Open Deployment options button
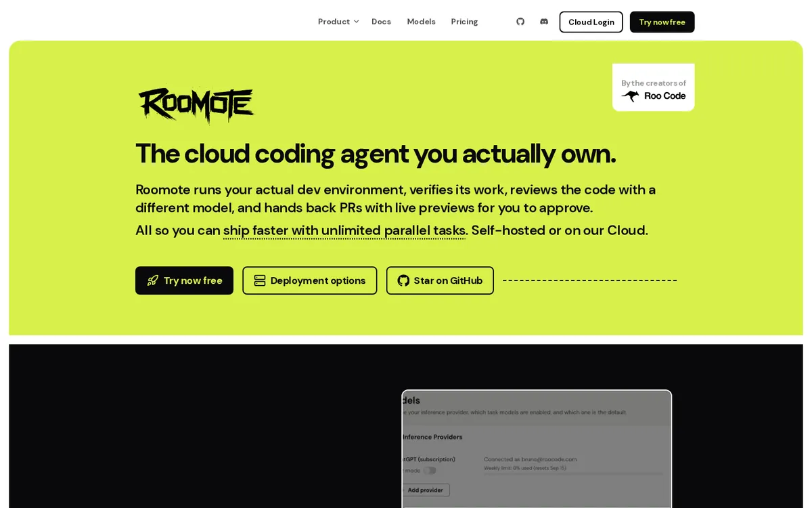 coord(310,280)
